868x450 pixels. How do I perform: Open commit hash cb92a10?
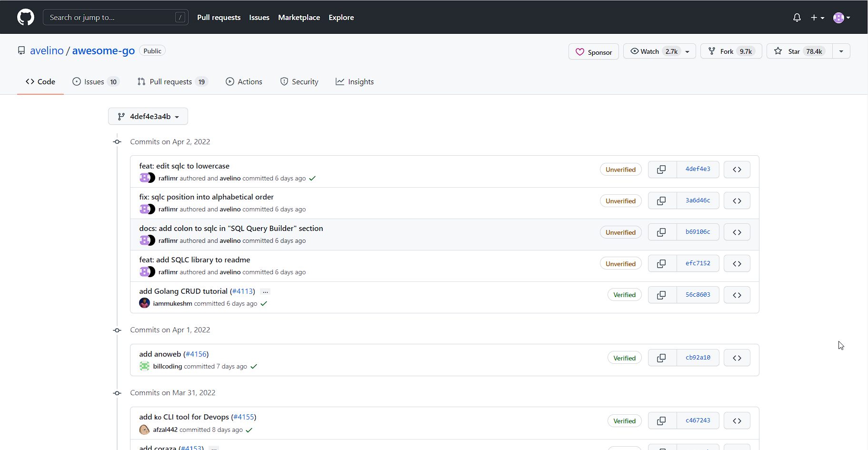(x=698, y=358)
